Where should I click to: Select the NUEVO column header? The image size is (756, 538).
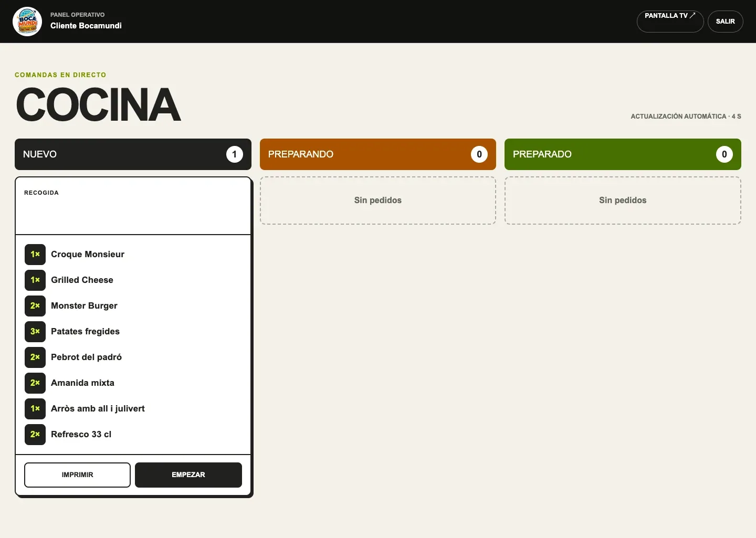(133, 154)
